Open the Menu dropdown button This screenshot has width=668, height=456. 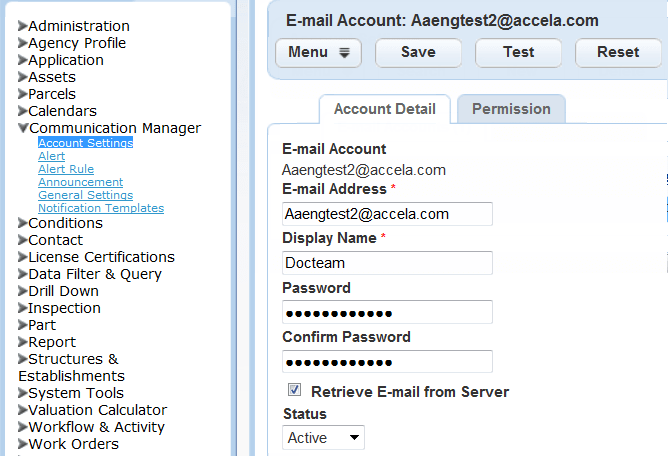[318, 53]
